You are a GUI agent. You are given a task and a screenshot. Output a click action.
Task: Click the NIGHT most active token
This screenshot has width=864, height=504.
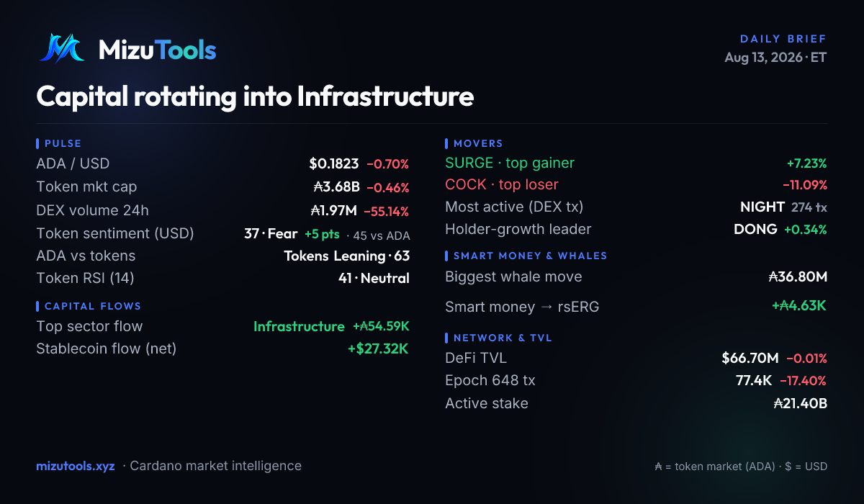(762, 207)
